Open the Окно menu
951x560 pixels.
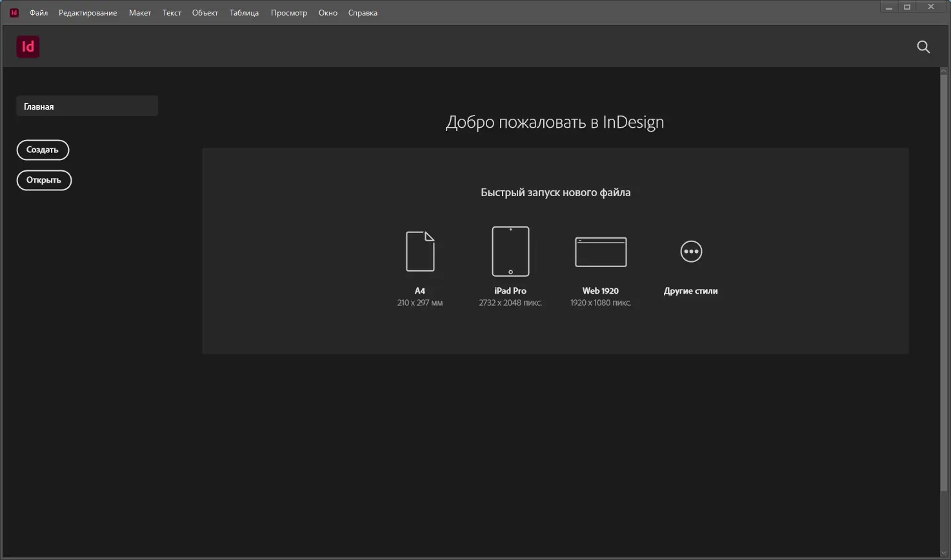click(327, 12)
